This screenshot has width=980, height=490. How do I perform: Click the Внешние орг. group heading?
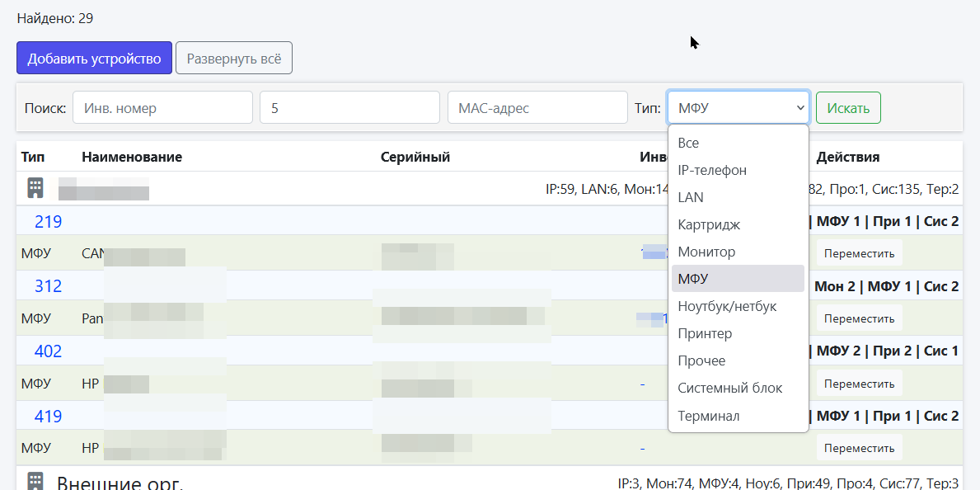click(x=120, y=483)
